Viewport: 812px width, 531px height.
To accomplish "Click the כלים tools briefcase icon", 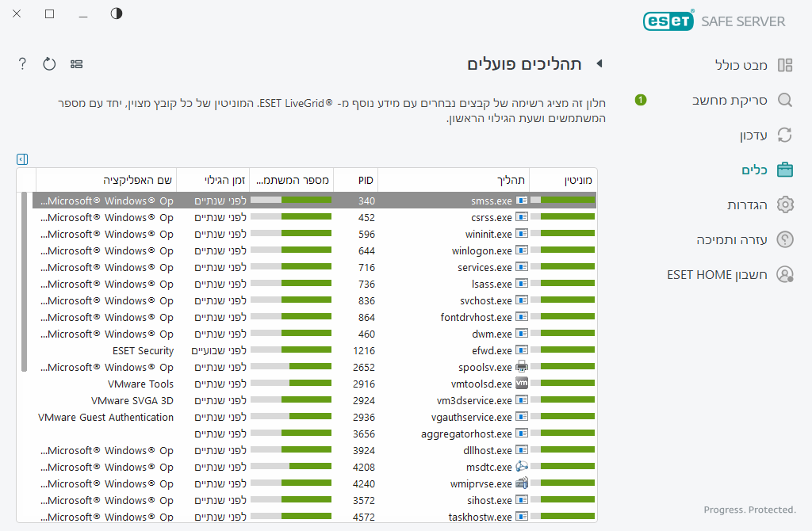I will click(784, 170).
